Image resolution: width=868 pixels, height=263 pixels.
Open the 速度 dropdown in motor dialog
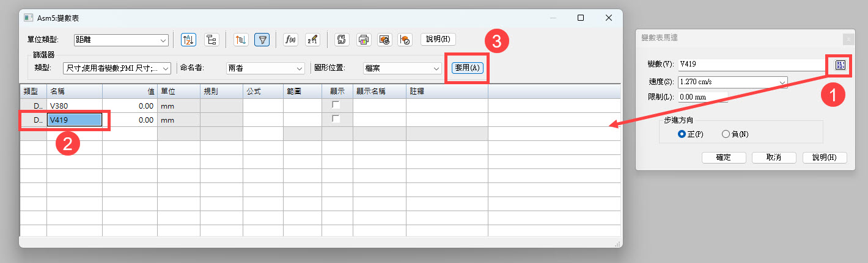732,82
